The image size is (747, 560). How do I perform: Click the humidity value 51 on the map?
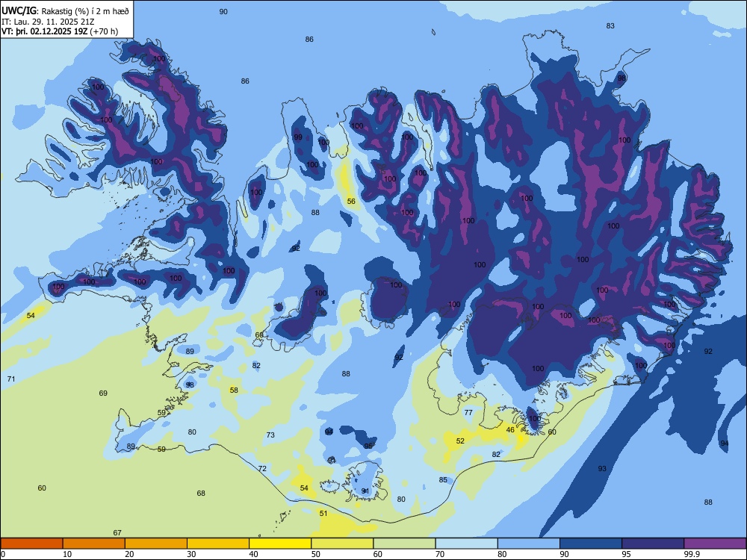323,514
